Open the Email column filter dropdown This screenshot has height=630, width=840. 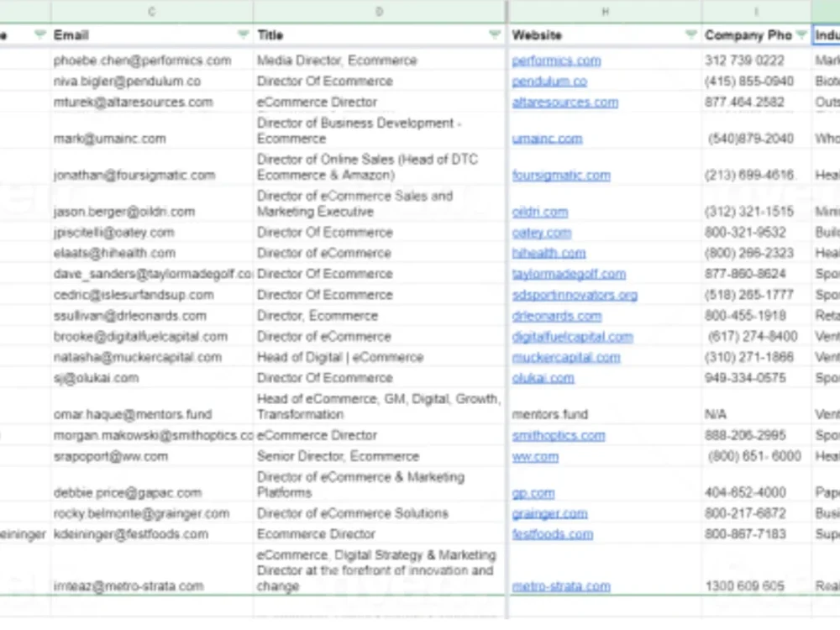click(244, 34)
